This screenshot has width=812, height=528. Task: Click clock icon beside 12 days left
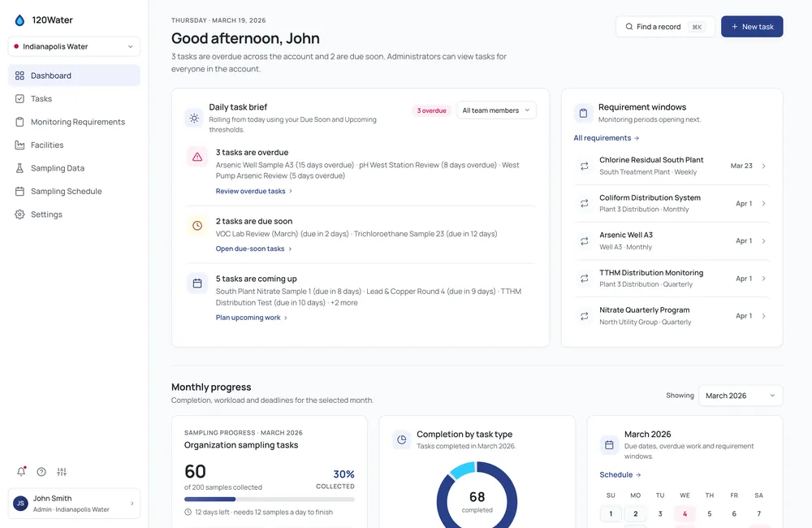(x=188, y=512)
